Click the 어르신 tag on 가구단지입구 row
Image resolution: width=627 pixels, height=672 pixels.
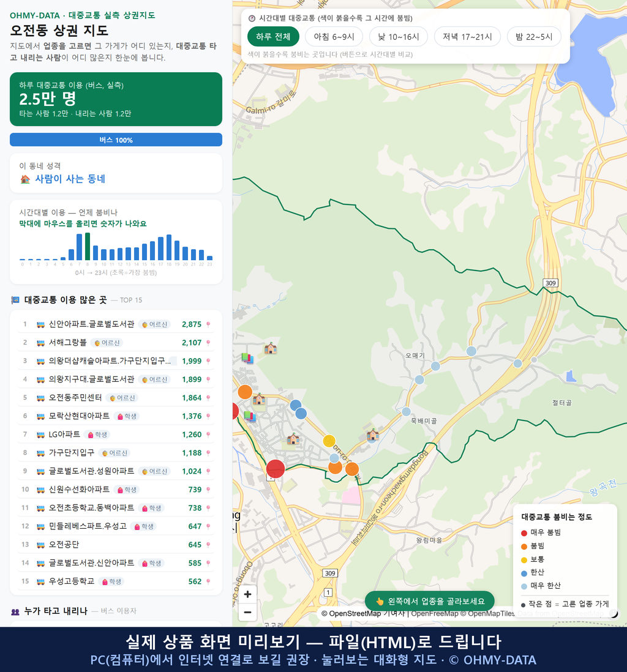point(115,453)
